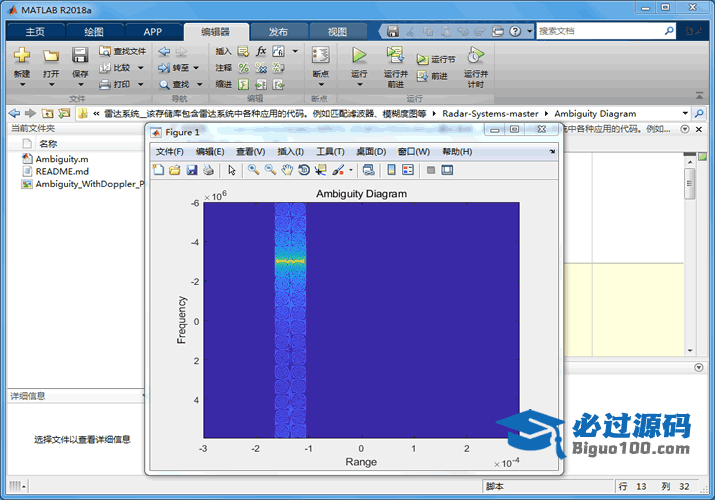715x500 pixels.
Task: Switch to Home (主页) tab
Action: (36, 32)
